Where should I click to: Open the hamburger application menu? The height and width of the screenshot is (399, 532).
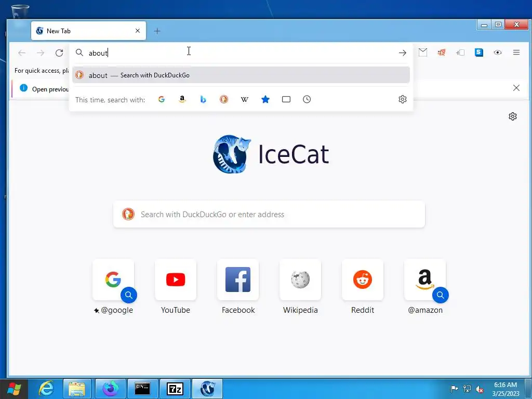[516, 52]
